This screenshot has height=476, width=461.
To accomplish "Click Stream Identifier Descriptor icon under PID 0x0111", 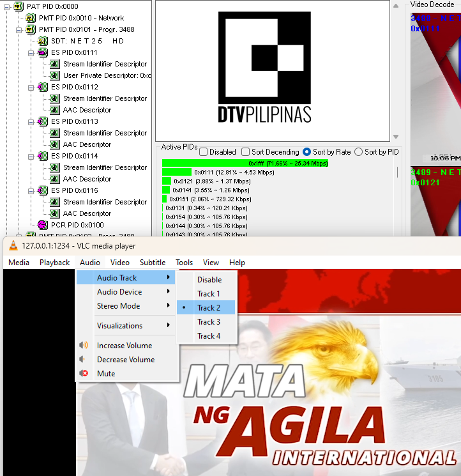I will point(55,64).
